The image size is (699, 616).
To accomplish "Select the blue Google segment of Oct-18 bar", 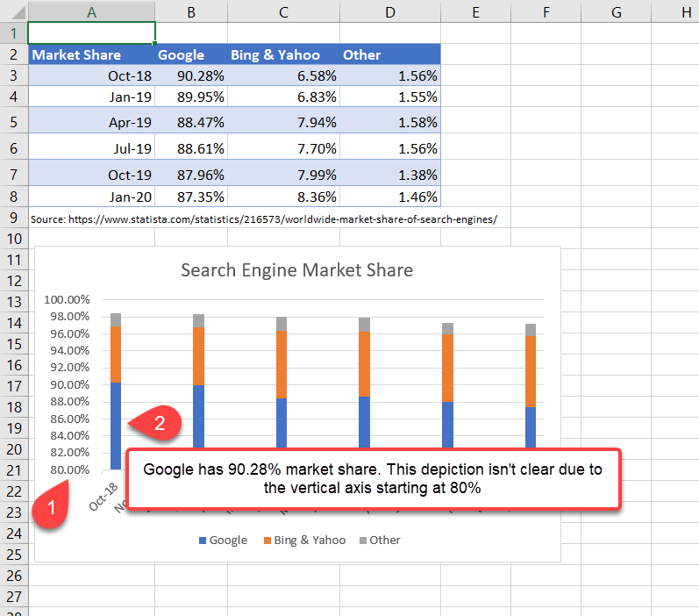I will coord(116,426).
